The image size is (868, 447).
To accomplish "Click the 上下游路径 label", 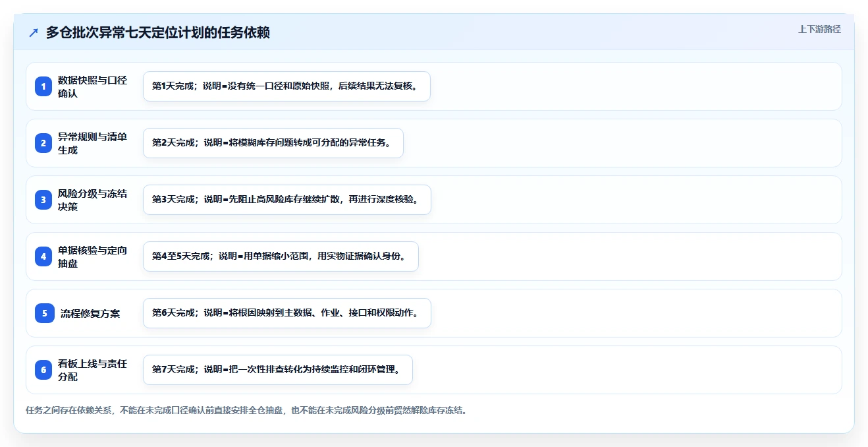I will (x=819, y=29).
